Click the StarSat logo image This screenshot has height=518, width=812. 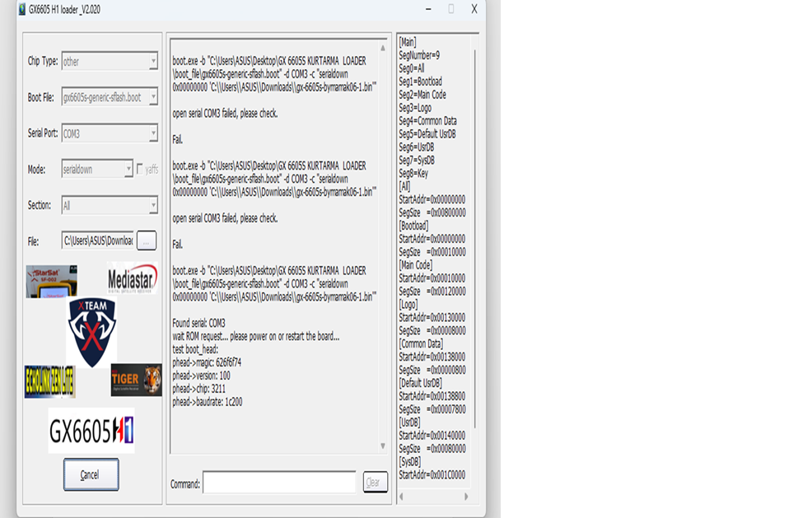tap(51, 281)
